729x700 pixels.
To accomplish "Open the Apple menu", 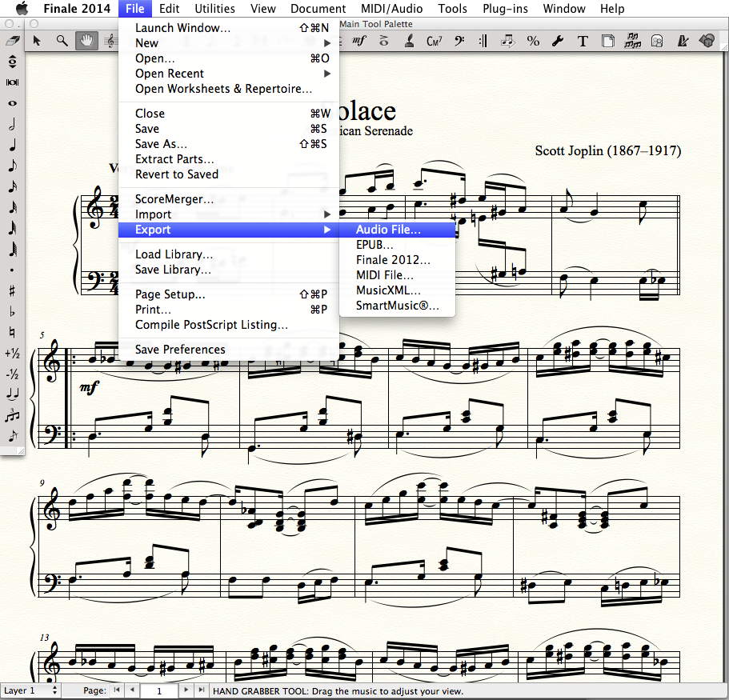I will pyautogui.click(x=22, y=8).
